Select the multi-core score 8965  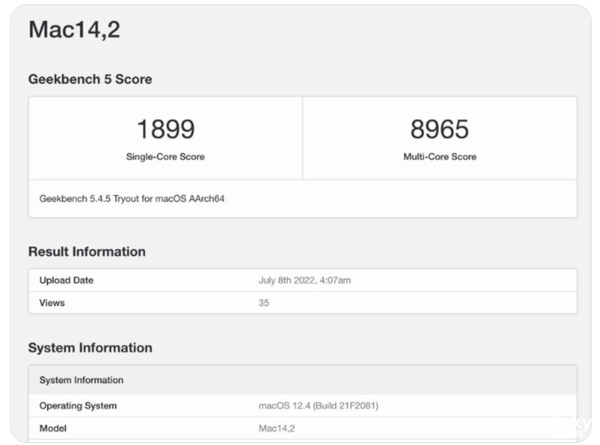440,129
